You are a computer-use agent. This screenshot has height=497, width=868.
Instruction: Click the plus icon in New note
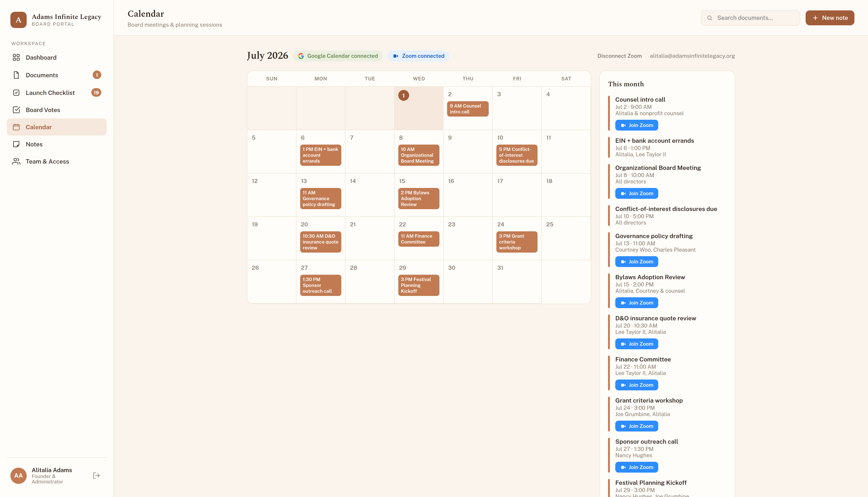point(815,18)
